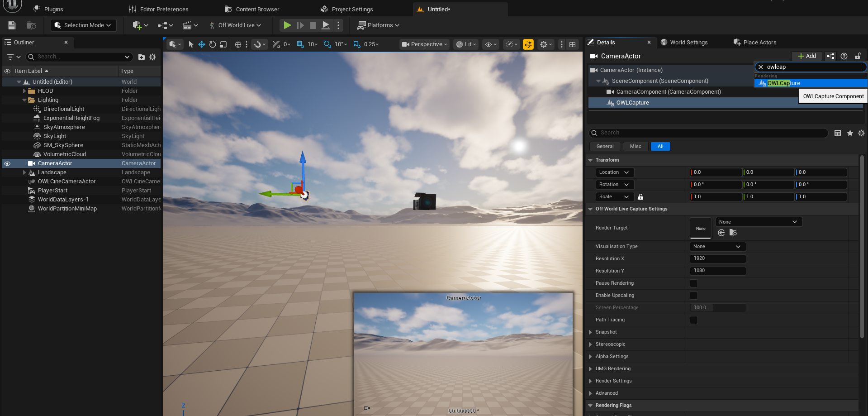Viewport: 868px width, 416px height.
Task: Open the cinematics clapperboard menu
Action: click(190, 25)
